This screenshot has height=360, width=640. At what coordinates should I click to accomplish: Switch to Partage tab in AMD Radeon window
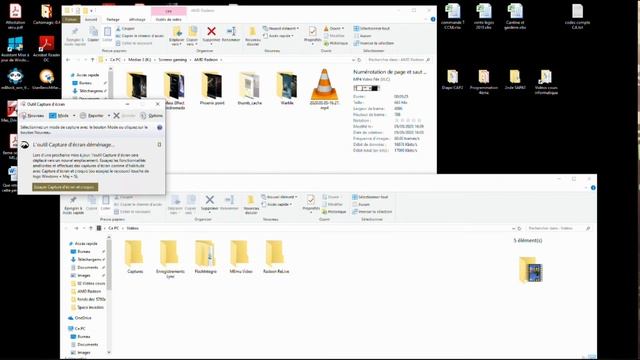pos(113,19)
